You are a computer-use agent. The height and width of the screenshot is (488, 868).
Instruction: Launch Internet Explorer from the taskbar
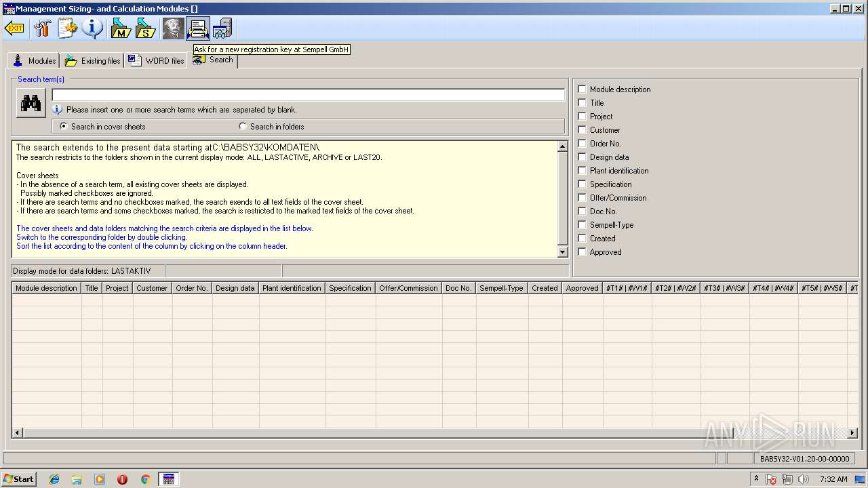54,479
